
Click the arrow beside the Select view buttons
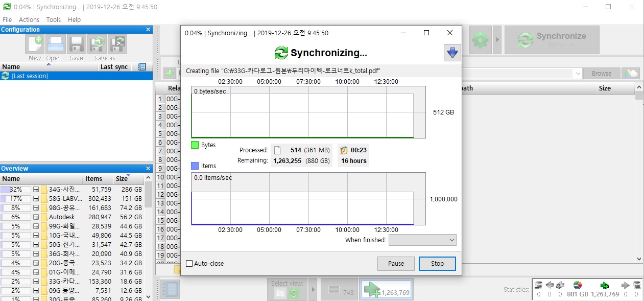point(313,289)
